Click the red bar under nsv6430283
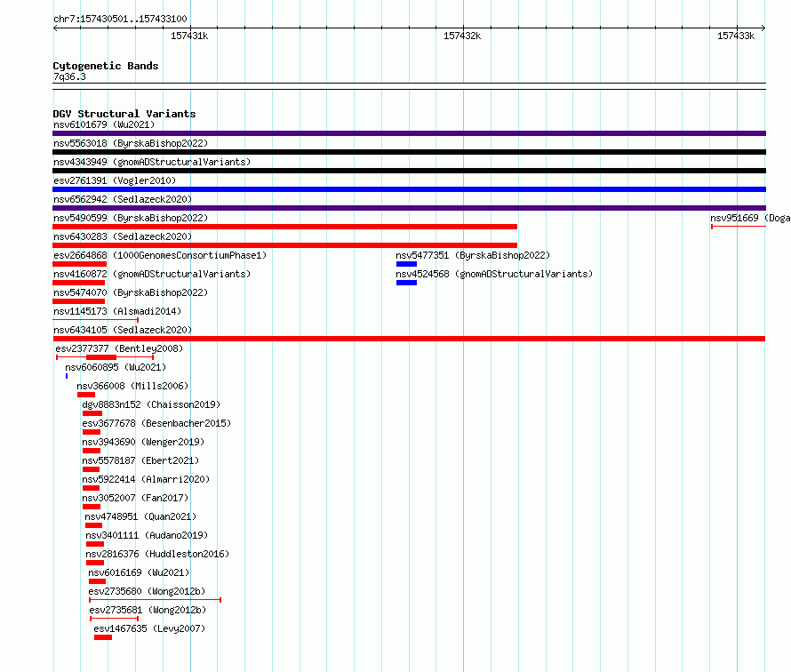791x672 pixels. coord(285,245)
